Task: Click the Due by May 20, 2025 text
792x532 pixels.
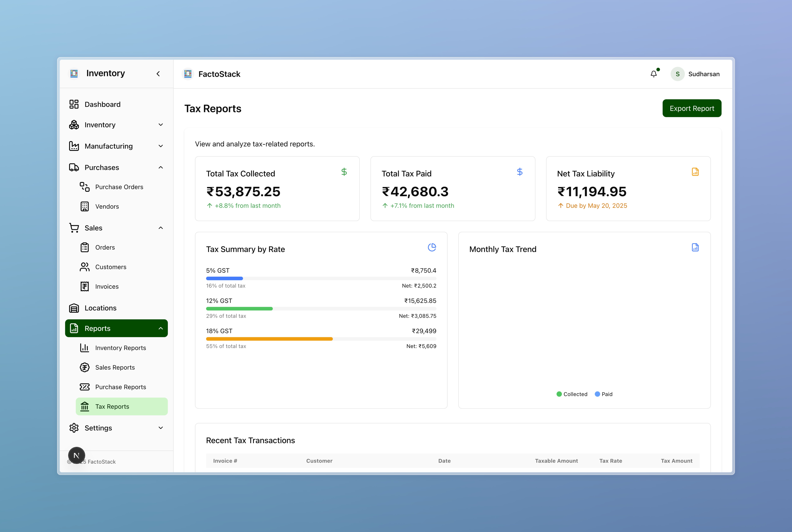Action: [596, 206]
